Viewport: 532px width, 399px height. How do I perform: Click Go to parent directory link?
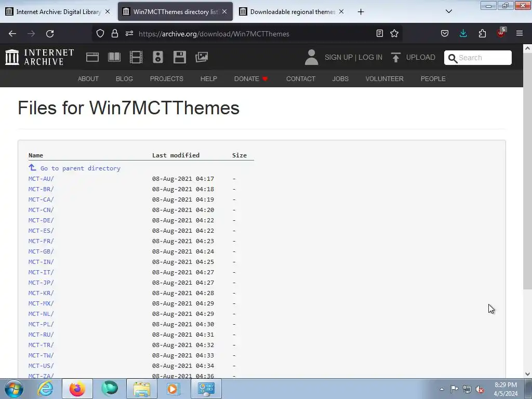(81, 168)
